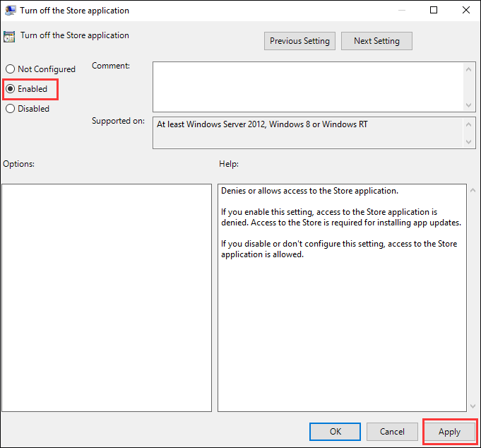Click Supported on scroll down arrow
Viewport: 481px width, 448px height.
point(468,142)
